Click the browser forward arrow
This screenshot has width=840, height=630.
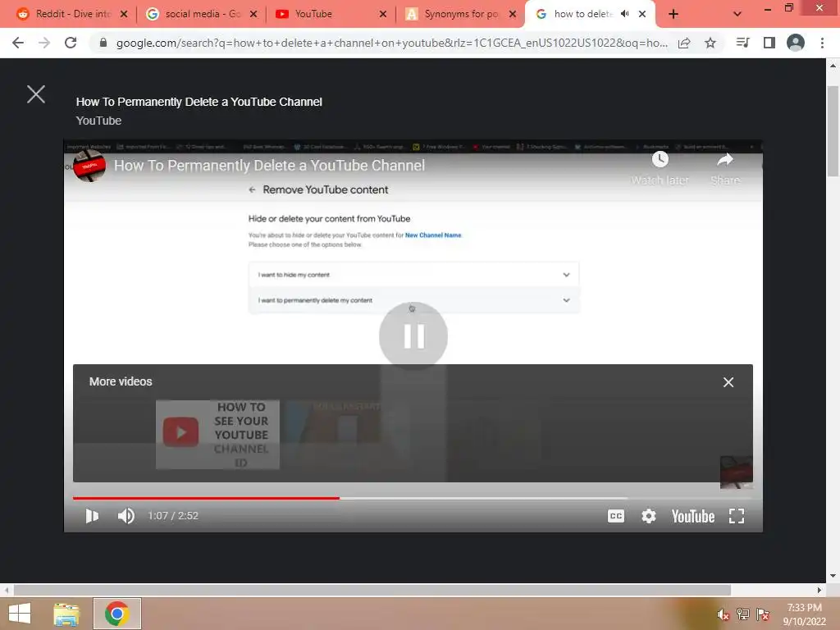44,43
